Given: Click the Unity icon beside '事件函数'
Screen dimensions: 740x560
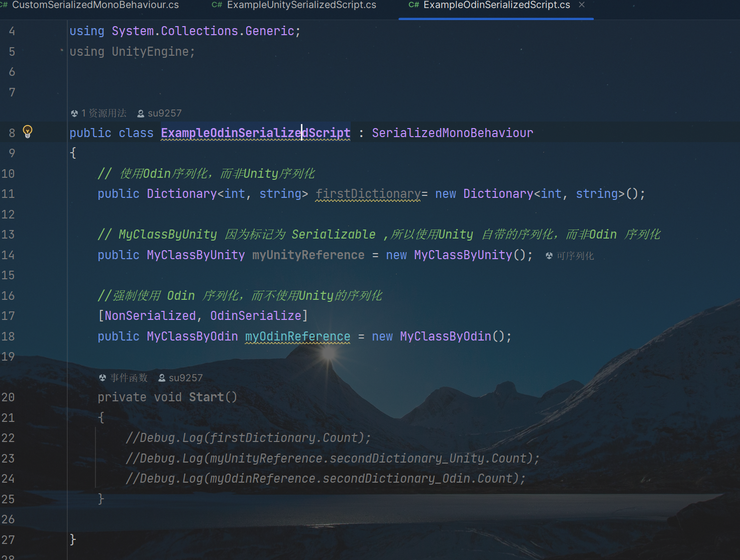Looking at the screenshot, I should 102,378.
